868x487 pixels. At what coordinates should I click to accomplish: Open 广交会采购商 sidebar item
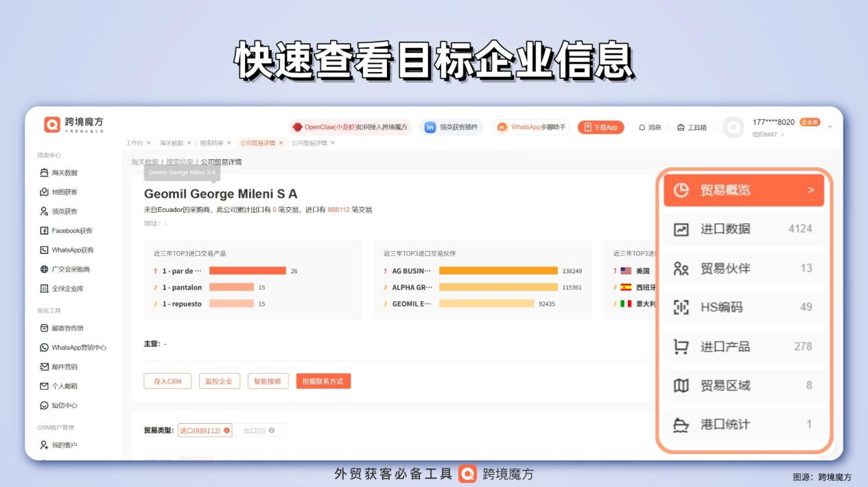pos(65,269)
